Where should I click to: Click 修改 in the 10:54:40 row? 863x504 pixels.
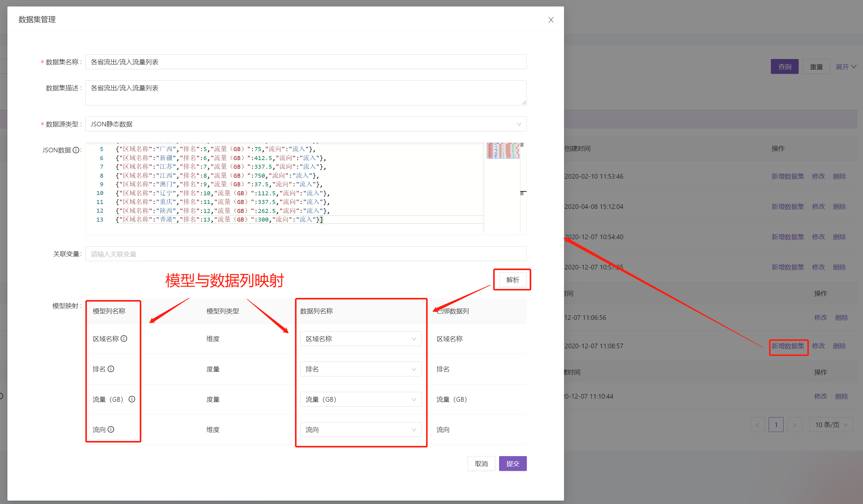tap(818, 237)
